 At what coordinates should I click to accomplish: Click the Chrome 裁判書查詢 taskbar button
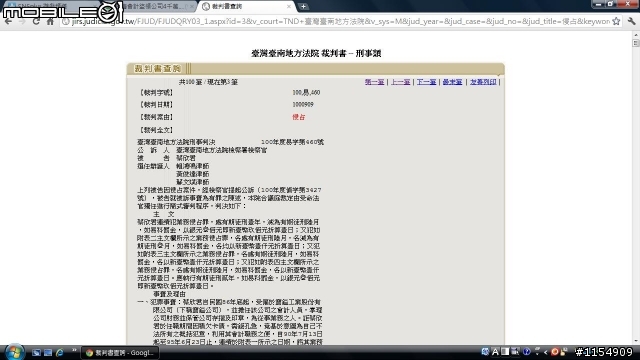pyautogui.click(x=120, y=353)
